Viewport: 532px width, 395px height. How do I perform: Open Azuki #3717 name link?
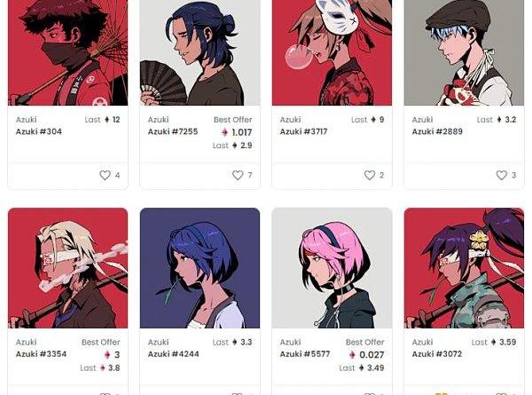coord(303,131)
